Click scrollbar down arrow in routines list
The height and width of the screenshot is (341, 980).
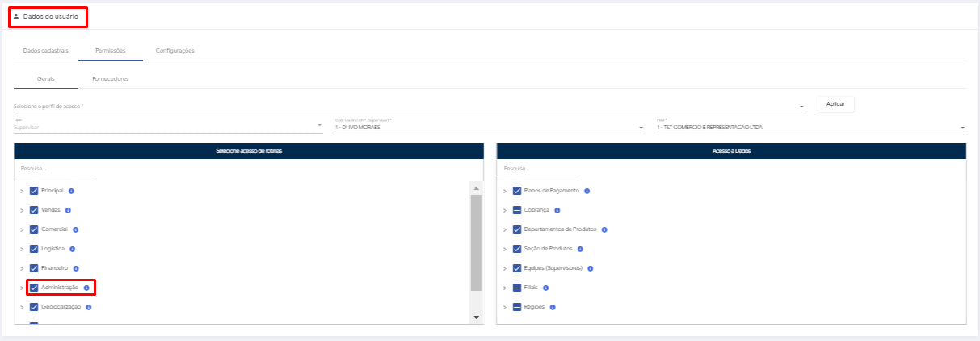(x=476, y=318)
